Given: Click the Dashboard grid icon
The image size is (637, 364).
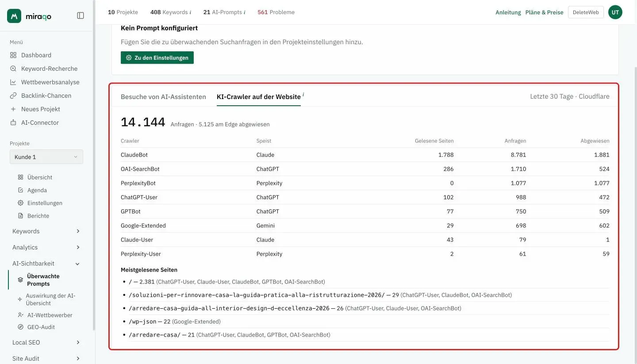Looking at the screenshot, I should (x=13, y=55).
